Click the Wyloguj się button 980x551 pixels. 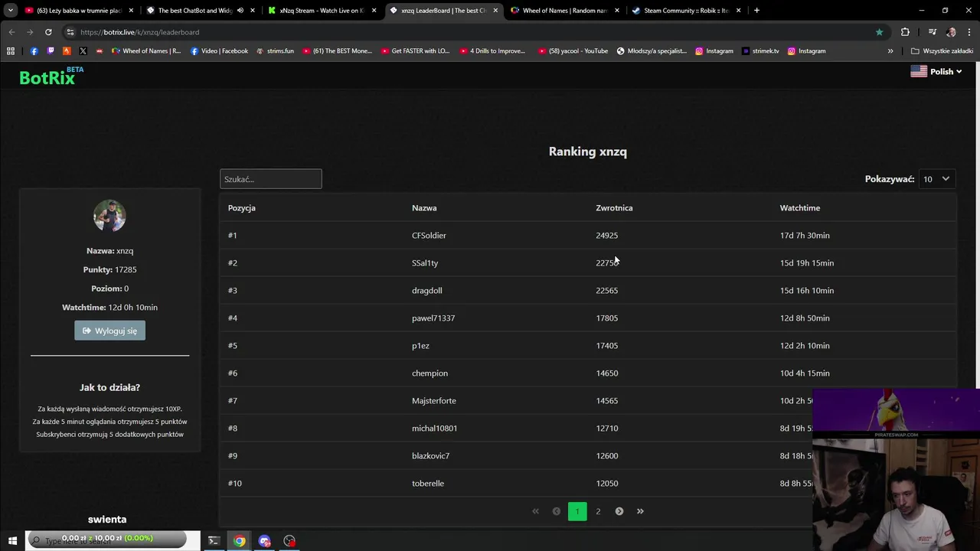[109, 331]
